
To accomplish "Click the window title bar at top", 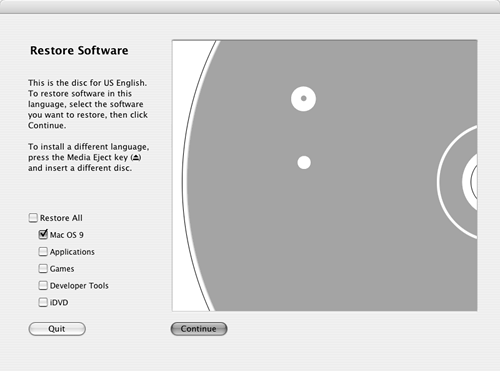I will tap(250, 7).
